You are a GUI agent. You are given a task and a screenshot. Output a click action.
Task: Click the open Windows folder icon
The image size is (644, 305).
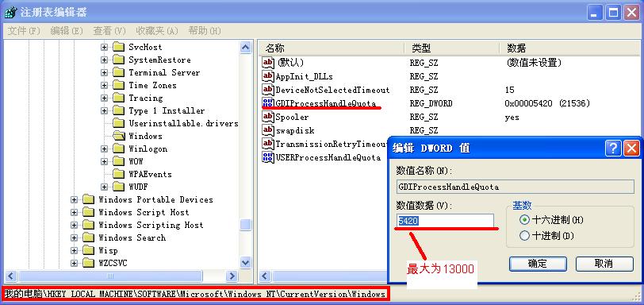pyautogui.click(x=119, y=136)
